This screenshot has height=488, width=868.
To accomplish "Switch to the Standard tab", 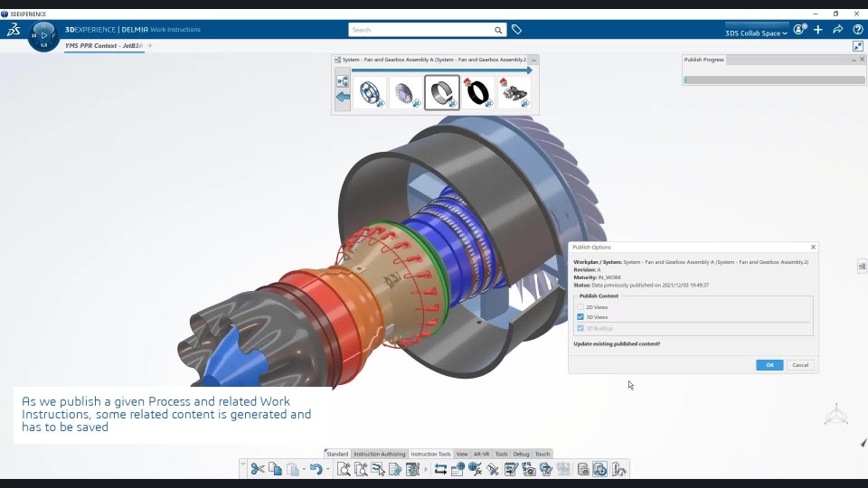I will tap(337, 454).
